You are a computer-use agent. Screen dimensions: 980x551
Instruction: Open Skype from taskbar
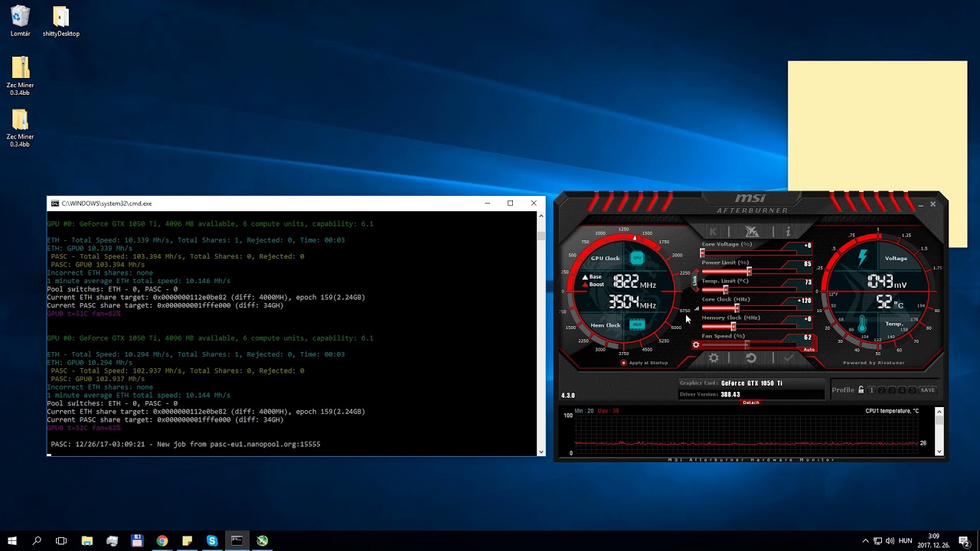212,540
